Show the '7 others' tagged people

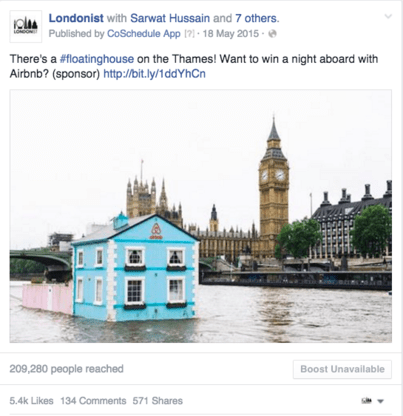click(257, 18)
